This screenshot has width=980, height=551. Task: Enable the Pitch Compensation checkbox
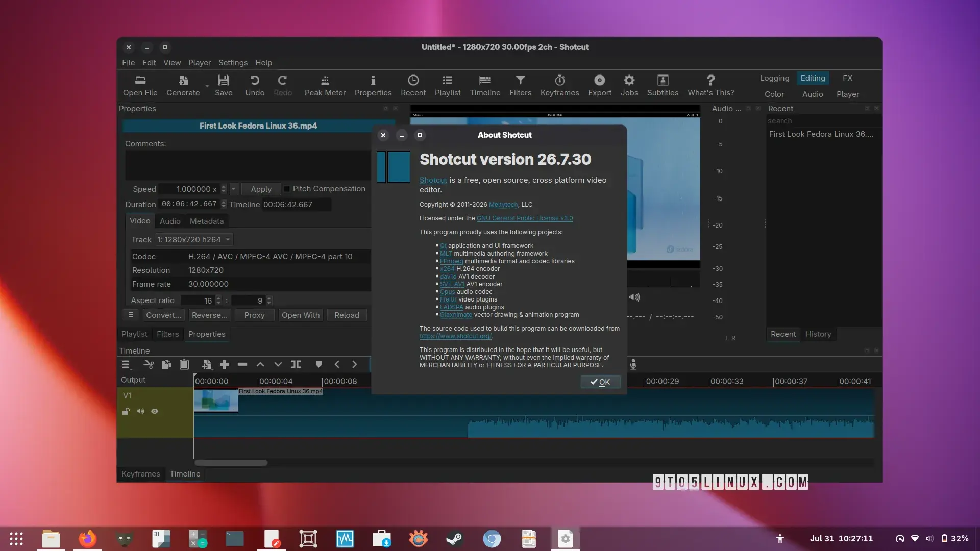coord(287,189)
